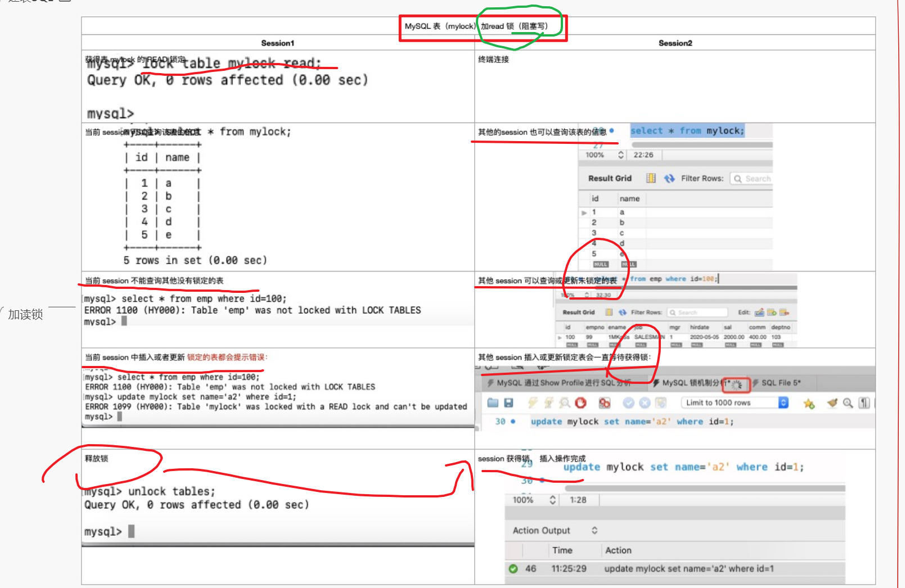This screenshot has width=905, height=588.
Task: Click the red stop execution hand icon
Action: tap(581, 402)
